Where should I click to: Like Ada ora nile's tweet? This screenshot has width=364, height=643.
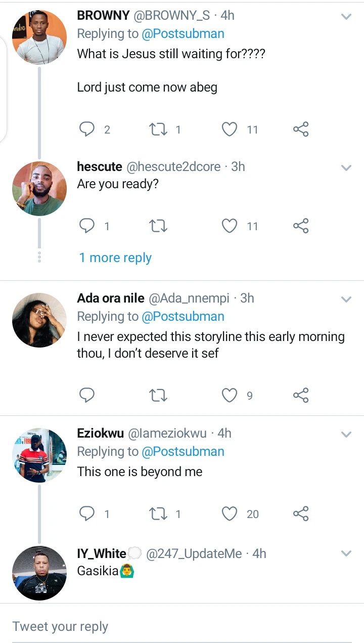pyautogui.click(x=230, y=395)
